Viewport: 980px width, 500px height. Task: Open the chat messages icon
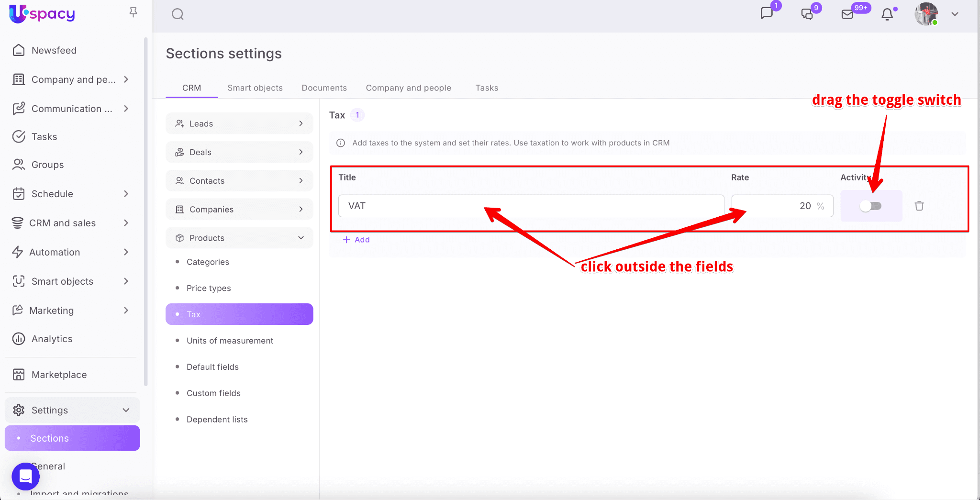click(767, 13)
